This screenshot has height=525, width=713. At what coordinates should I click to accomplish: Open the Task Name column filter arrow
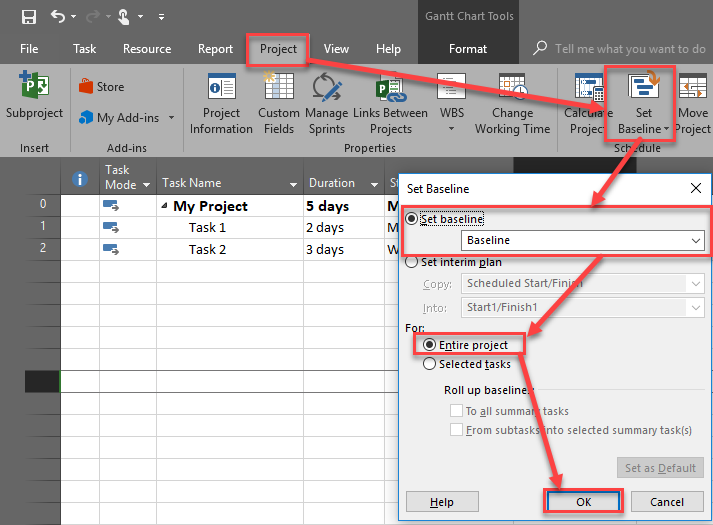click(293, 185)
